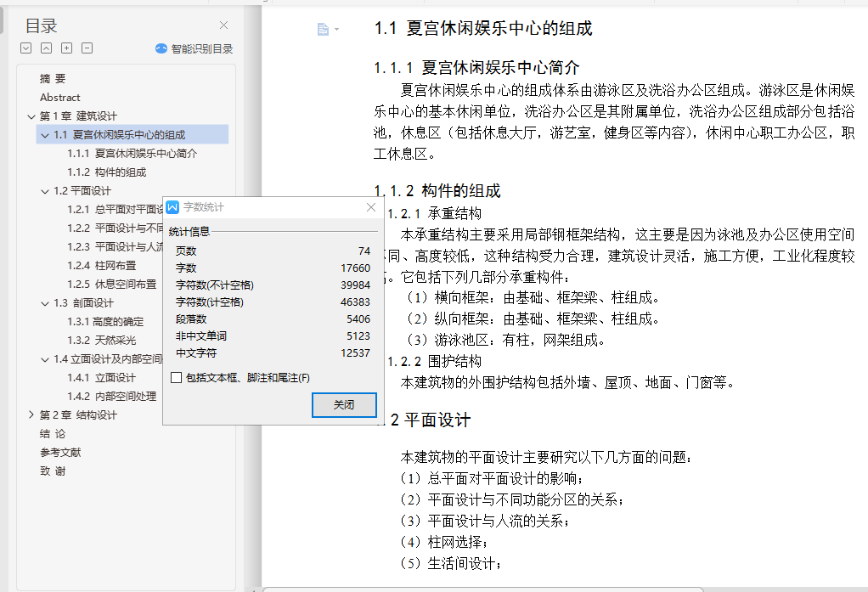
Task: Click the horizontal scrollbar below the document
Action: click(482, 589)
